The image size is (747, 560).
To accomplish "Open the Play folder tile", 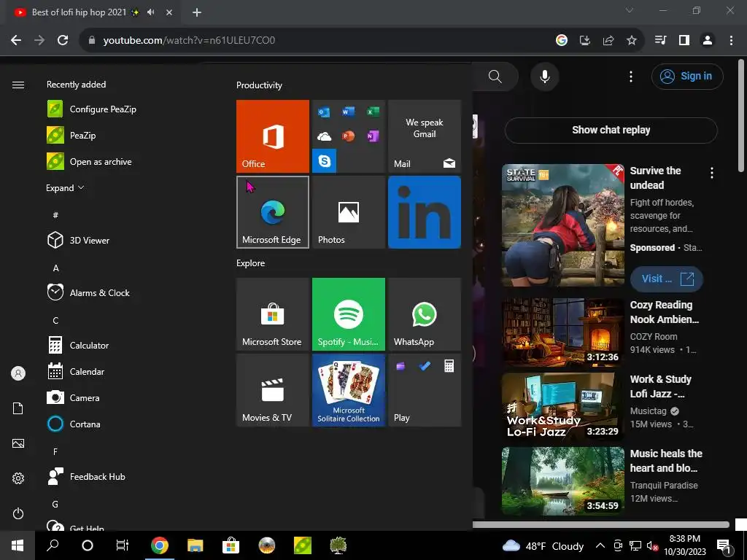I will [x=425, y=390].
